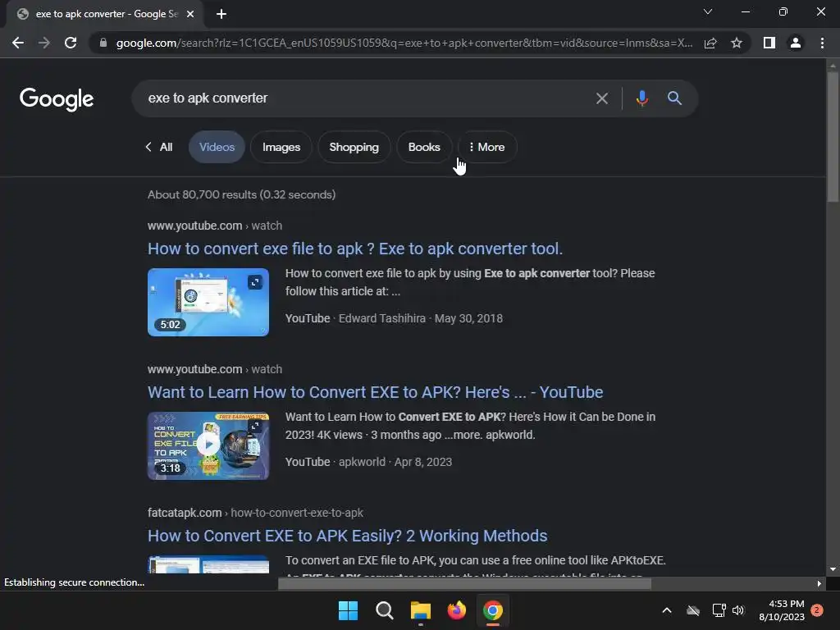840x630 pixels.
Task: Open File Explorer from the taskbar
Action: tap(421, 610)
